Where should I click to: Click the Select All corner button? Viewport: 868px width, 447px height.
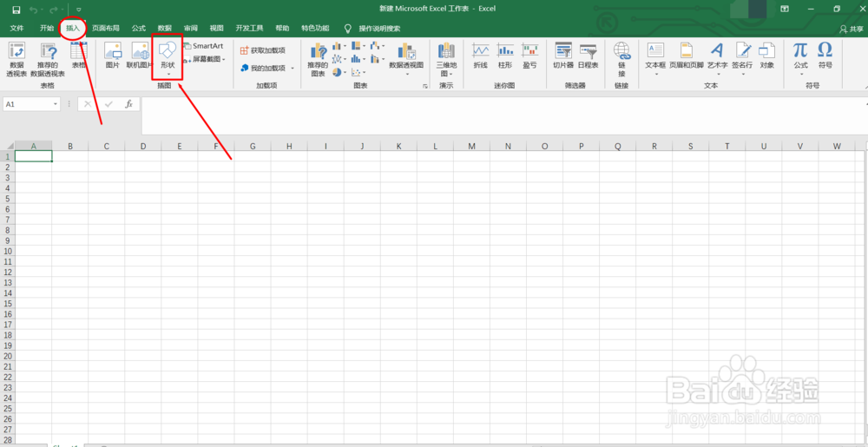coord(7,146)
